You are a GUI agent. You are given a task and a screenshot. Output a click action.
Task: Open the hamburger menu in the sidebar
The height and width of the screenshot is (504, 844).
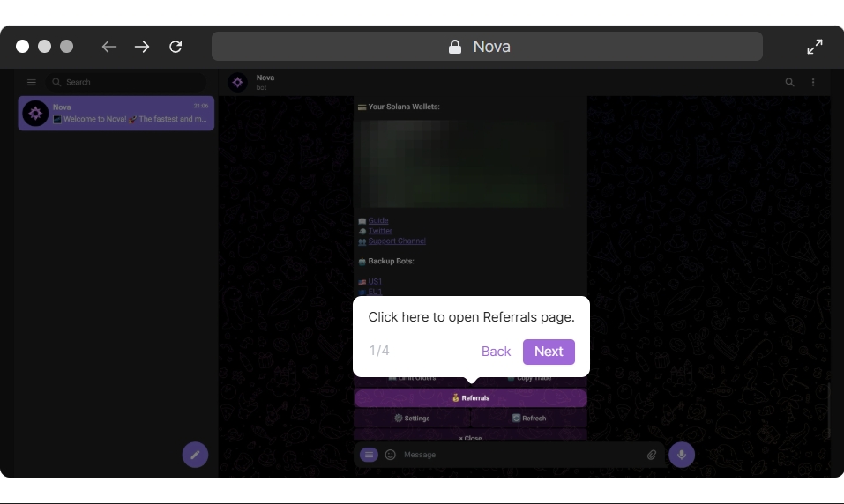[x=31, y=82]
